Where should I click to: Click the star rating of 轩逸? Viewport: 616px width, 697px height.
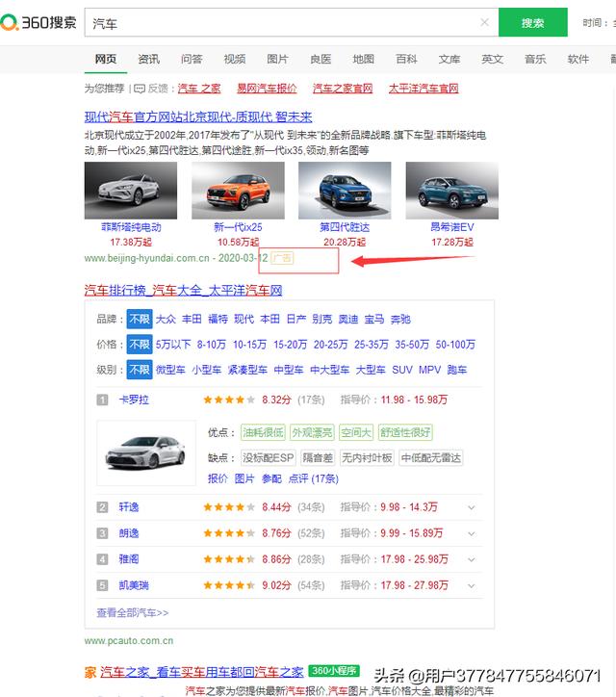(x=229, y=507)
